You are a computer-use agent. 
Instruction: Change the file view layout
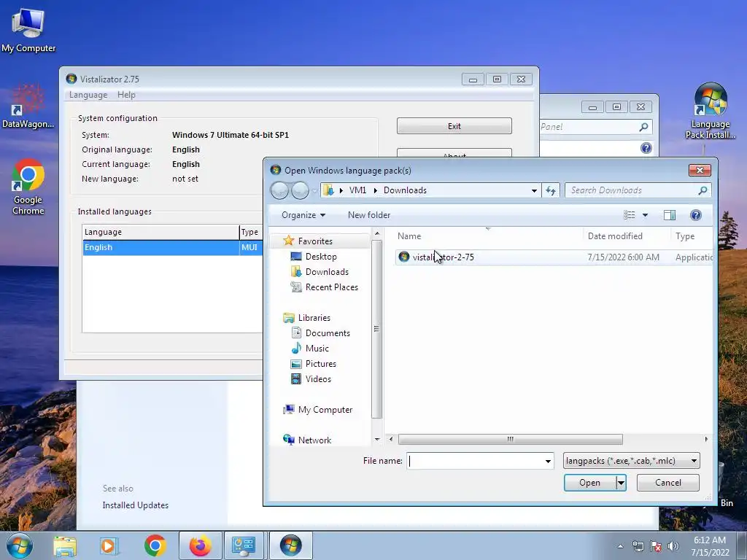tap(630, 215)
